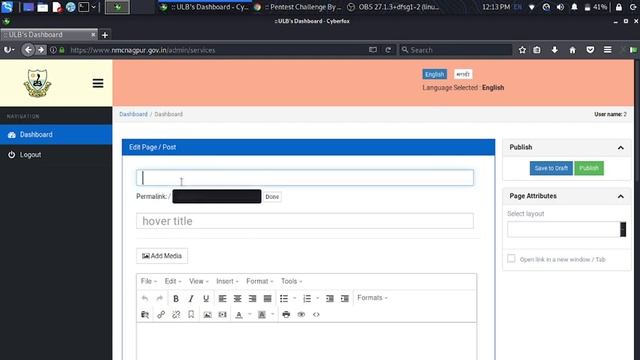Viewport: 640px width, 360px height.
Task: Apply italic formatting in the editor
Action: pyautogui.click(x=191, y=298)
